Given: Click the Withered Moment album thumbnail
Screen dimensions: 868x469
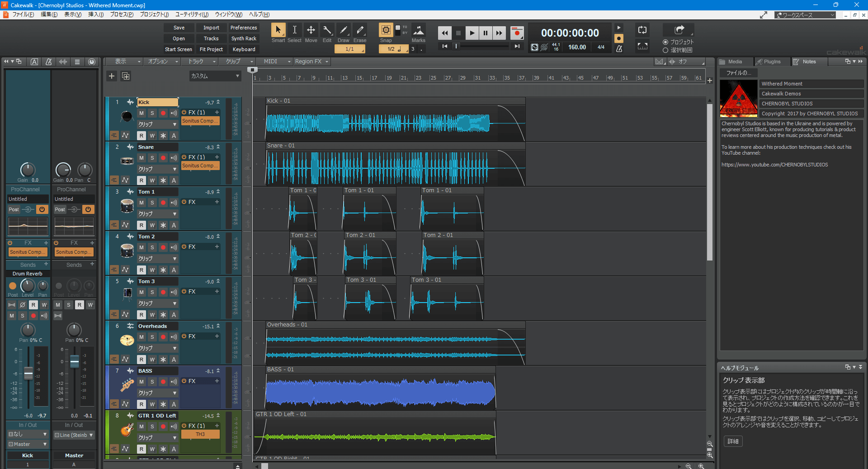Looking at the screenshot, I should click(738, 98).
